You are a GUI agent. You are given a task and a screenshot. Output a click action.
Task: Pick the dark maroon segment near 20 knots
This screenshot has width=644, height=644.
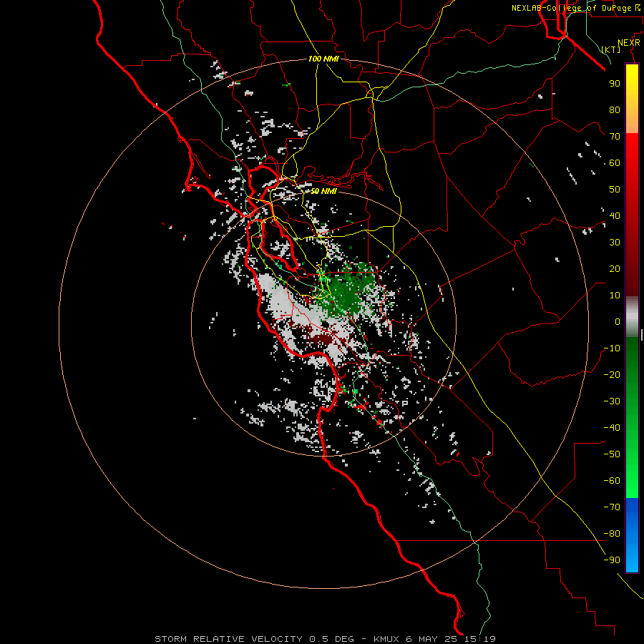632,268
